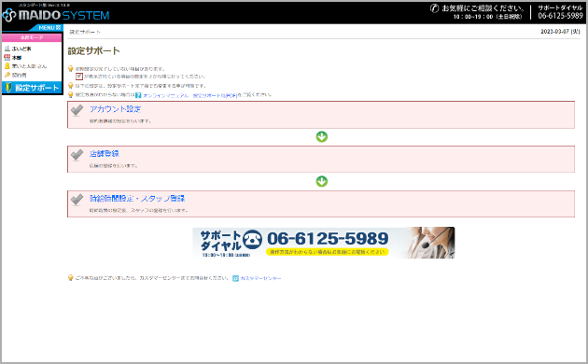Image resolution: width=588 pixels, height=364 pixels.
Task: Click the サポートダイヤル 06-6125-5989 banner
Action: 324,243
